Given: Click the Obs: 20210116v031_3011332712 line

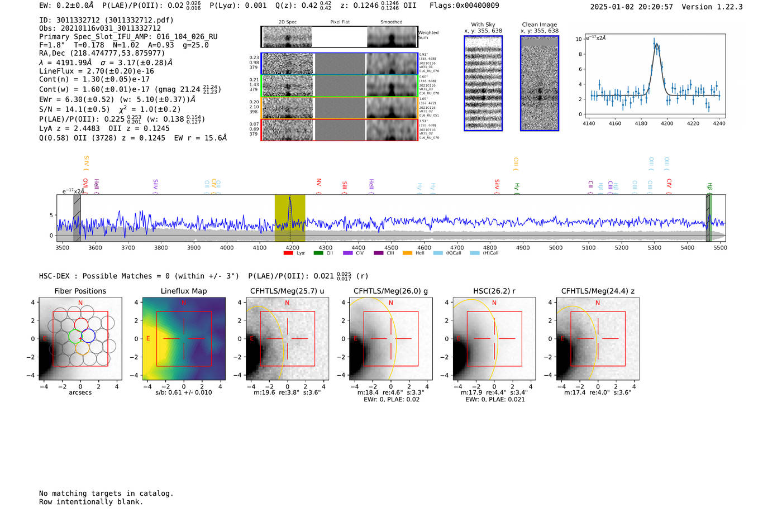Looking at the screenshot, I should tap(100, 28).
